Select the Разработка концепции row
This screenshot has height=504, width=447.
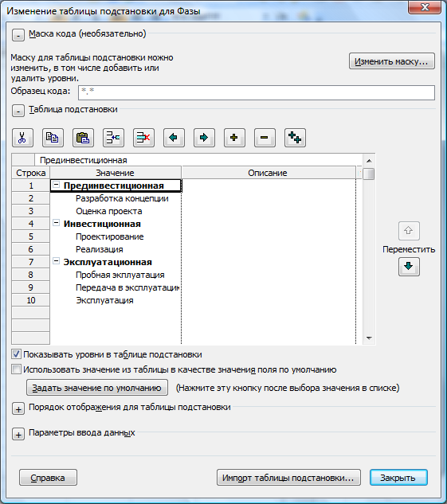pos(116,198)
